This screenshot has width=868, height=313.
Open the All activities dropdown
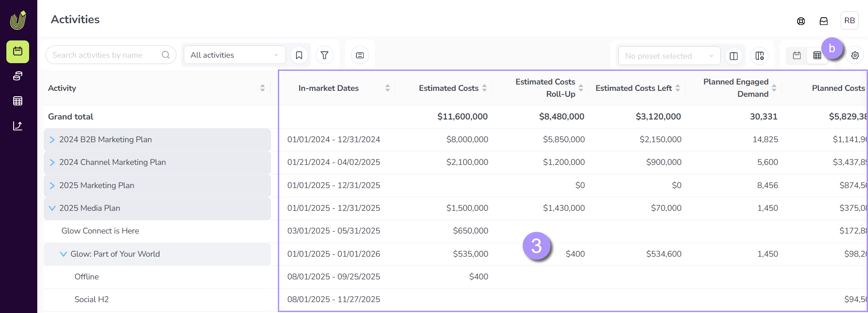coord(234,55)
